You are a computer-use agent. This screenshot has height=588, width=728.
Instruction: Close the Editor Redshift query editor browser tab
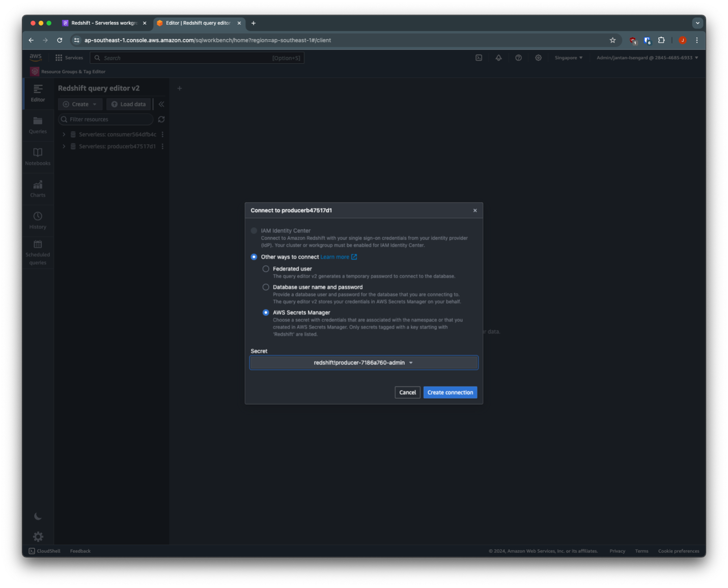point(239,23)
